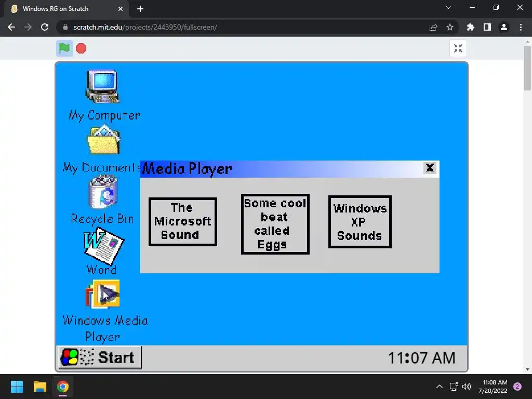
Task: Open the Windows clock 11:08 AM
Action: tap(493, 387)
